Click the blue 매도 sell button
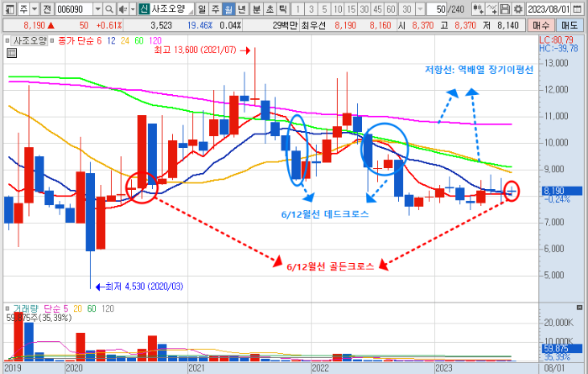The width and height of the screenshot is (588, 374). coord(570,25)
